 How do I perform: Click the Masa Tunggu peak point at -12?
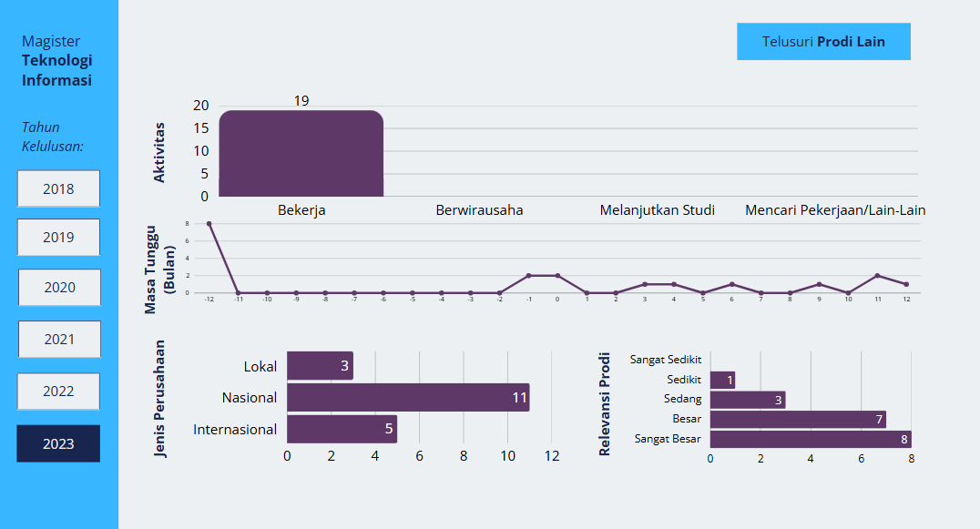209,223
